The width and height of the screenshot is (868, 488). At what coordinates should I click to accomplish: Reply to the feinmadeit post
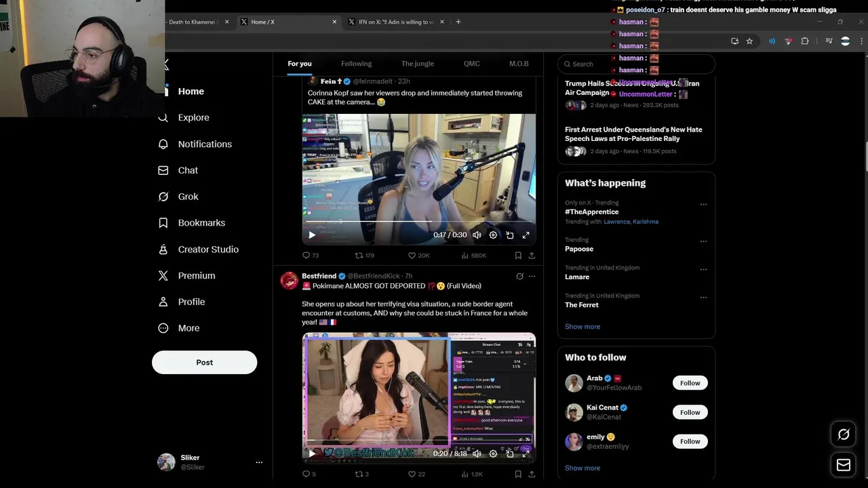[x=311, y=256]
